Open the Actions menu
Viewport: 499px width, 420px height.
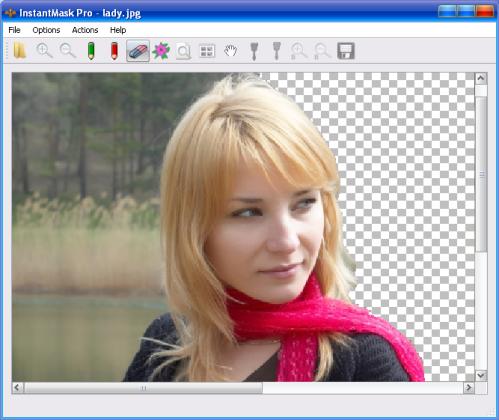pyautogui.click(x=85, y=30)
